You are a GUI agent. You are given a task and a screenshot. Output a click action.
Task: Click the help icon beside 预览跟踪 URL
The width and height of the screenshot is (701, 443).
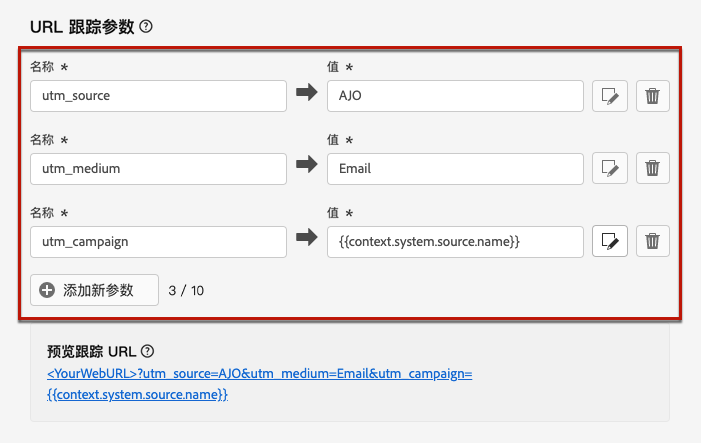[x=148, y=351]
